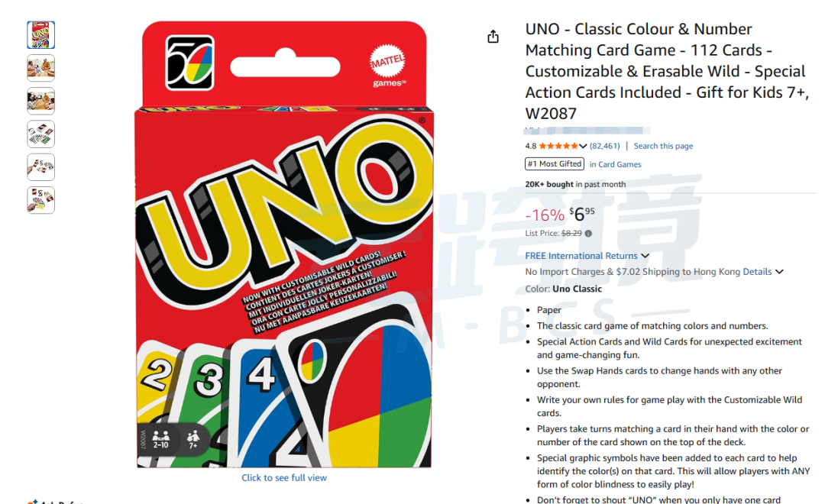
Task: Open the shipping Details link
Action: click(x=757, y=272)
